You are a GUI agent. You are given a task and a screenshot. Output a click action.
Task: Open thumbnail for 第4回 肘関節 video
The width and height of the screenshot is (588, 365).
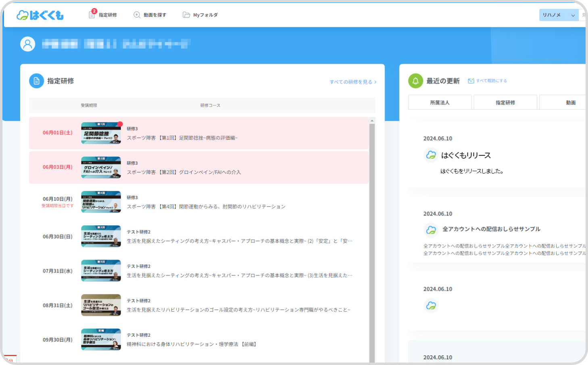click(x=101, y=202)
